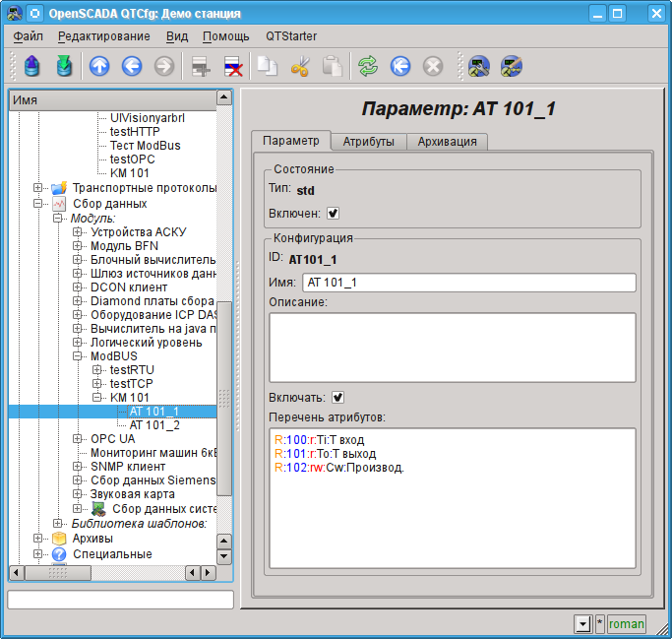Uncheck the 'Включен' checkbox

[334, 213]
